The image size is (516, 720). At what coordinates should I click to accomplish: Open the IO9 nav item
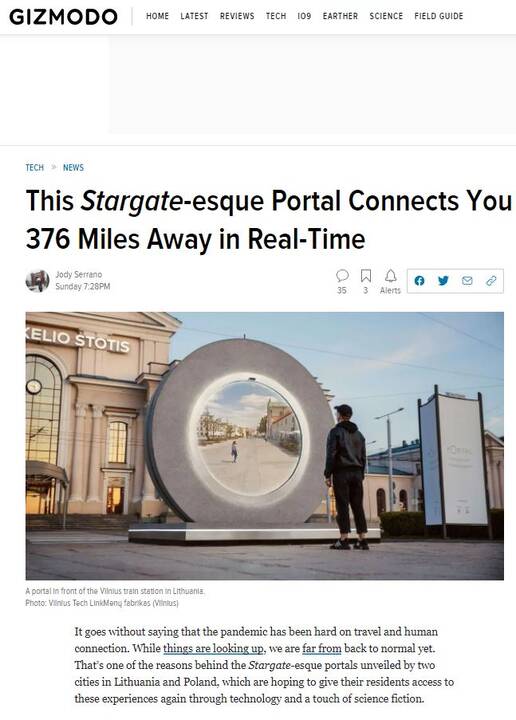point(304,16)
